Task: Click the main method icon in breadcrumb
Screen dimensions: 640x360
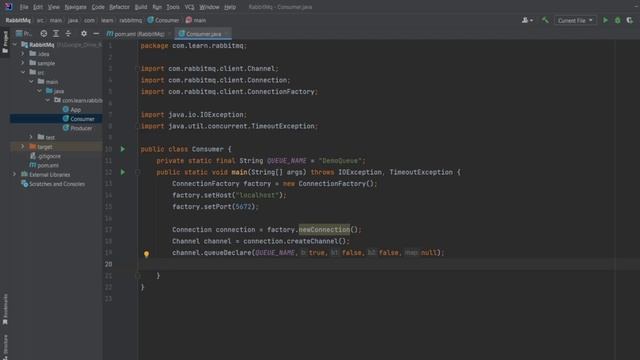Action: (x=189, y=20)
